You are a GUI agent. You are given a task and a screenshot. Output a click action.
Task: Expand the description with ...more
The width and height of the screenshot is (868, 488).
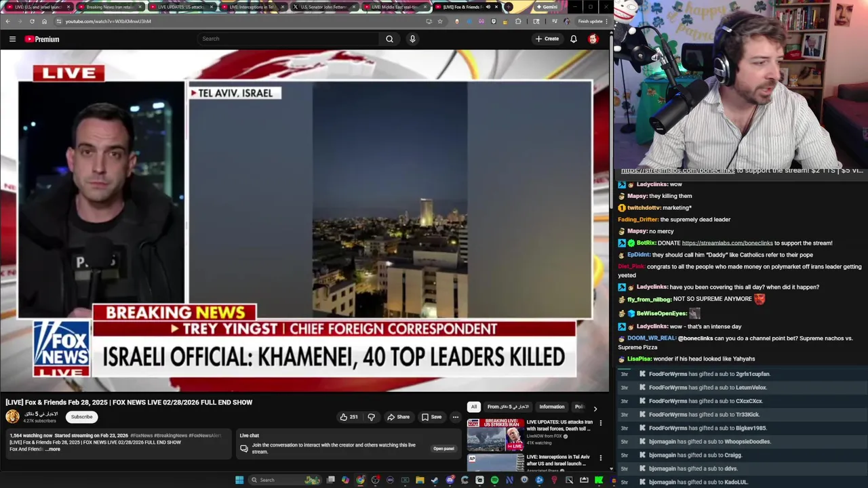53,449
